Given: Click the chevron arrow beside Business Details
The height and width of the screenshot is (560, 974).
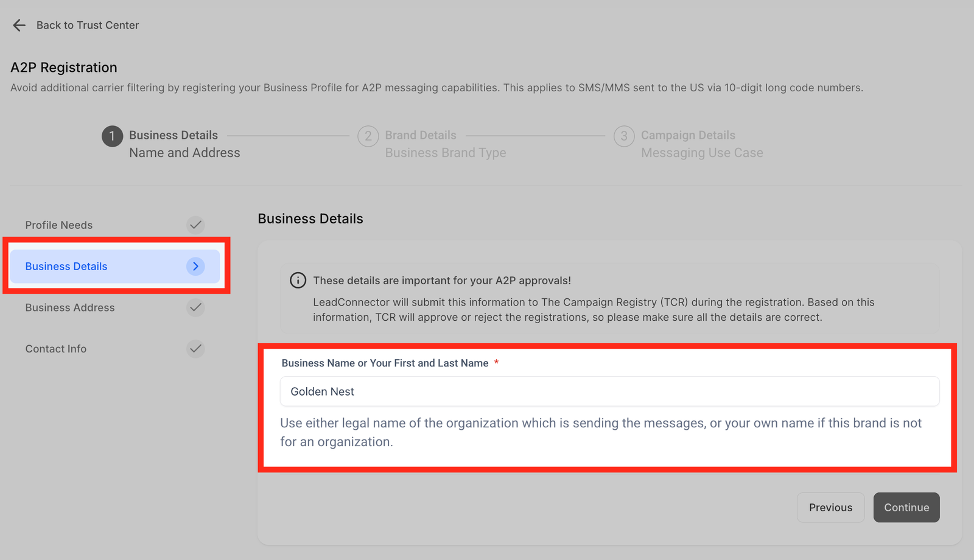Looking at the screenshot, I should [x=195, y=267].
